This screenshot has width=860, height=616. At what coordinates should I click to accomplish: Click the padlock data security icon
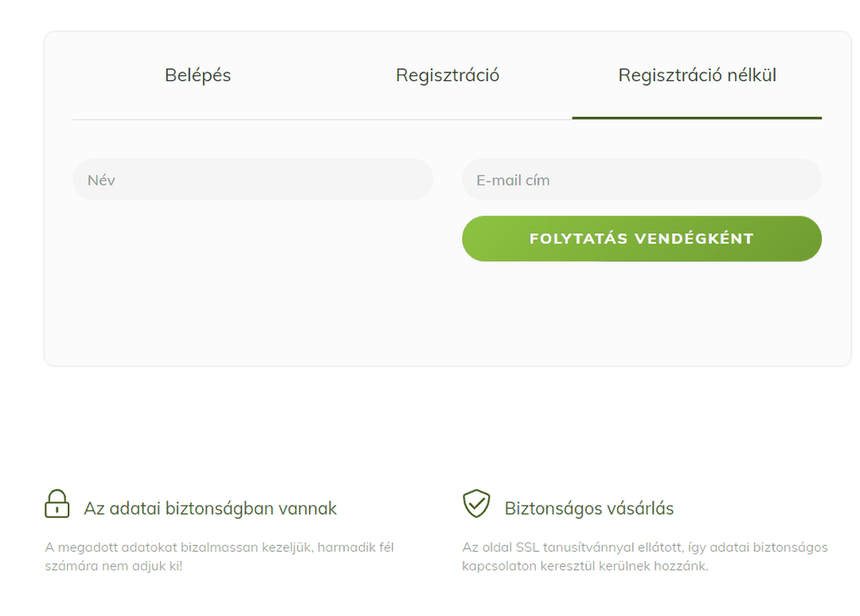[57, 504]
